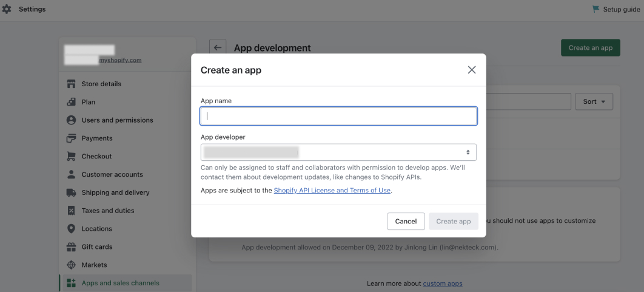Click the Create an app dialog title
Viewport: 644px width, 292px height.
(231, 70)
